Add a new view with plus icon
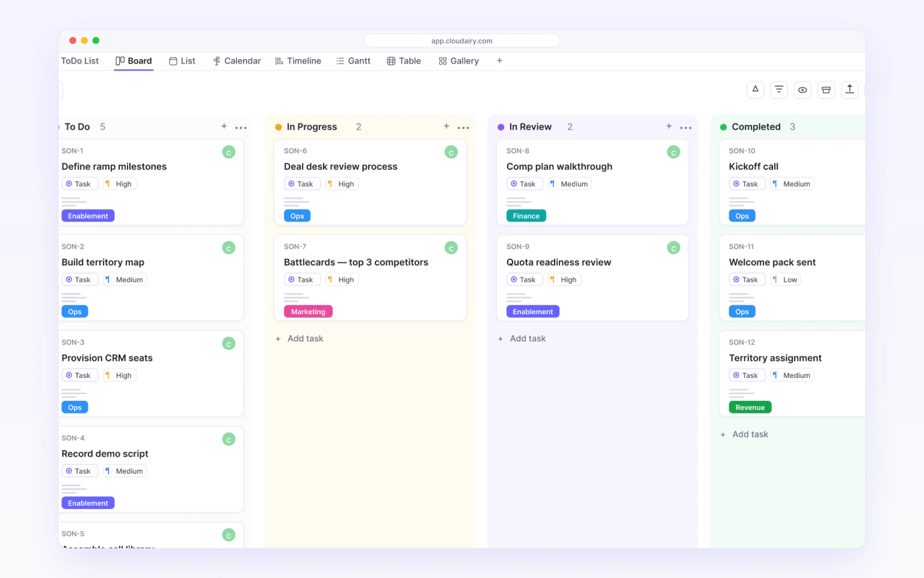This screenshot has width=924, height=578. click(500, 61)
